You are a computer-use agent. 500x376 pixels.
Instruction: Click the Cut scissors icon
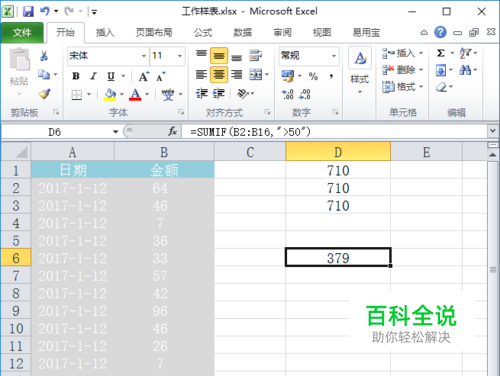click(44, 55)
